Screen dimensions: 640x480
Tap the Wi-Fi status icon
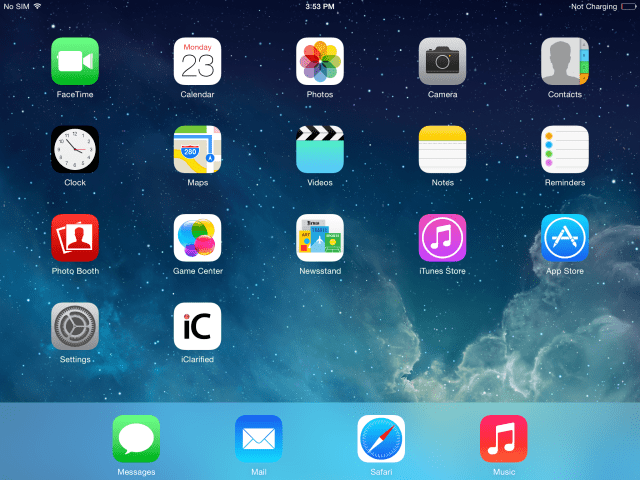38,6
